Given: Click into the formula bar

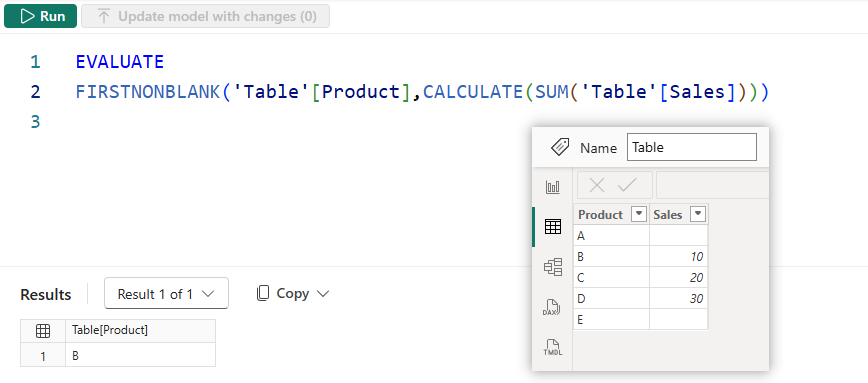Looking at the screenshot, I should [712, 185].
